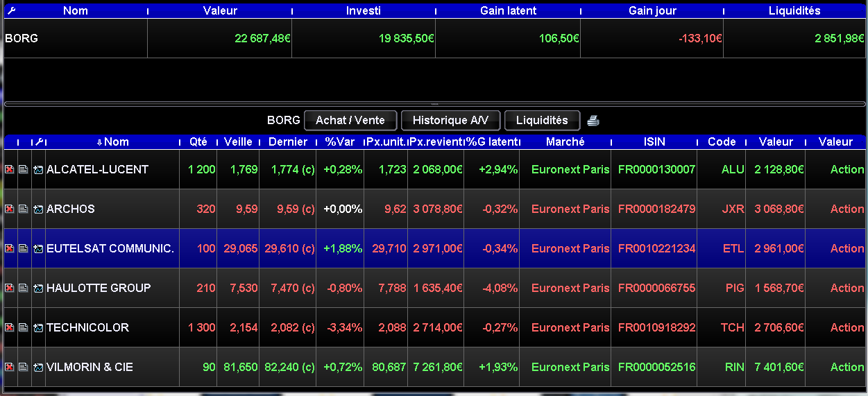Select the VILMORIN & CIE stock name

90,367
